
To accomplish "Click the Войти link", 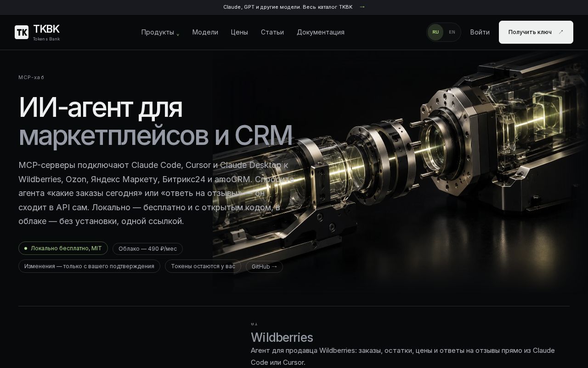I will (480, 32).
